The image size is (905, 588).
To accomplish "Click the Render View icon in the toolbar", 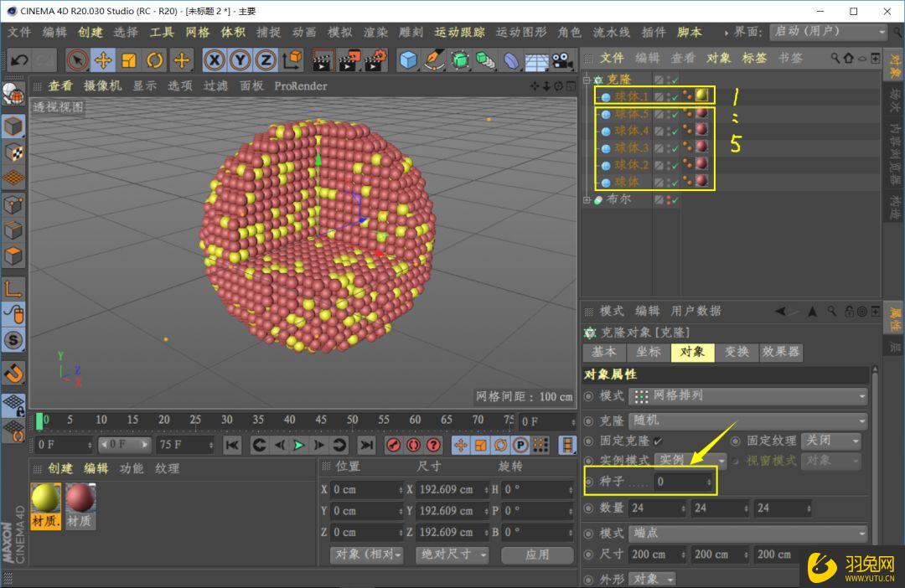I will (x=321, y=59).
